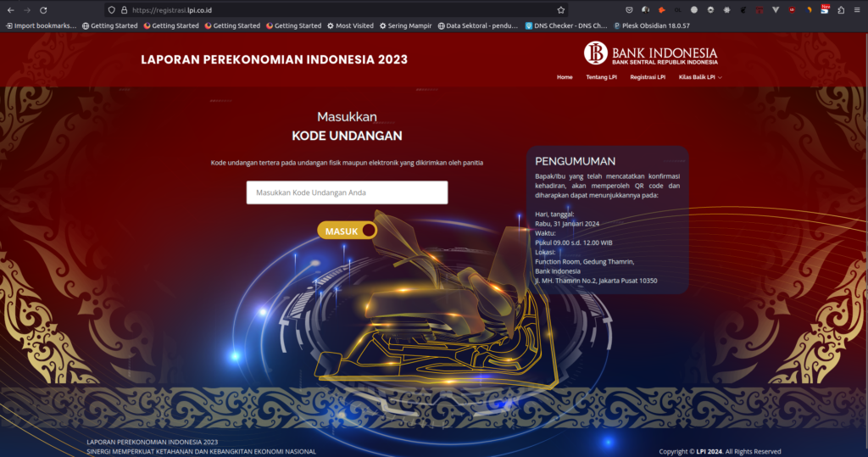
Task: Open the Import bookmarks toolbar item
Action: 41,25
